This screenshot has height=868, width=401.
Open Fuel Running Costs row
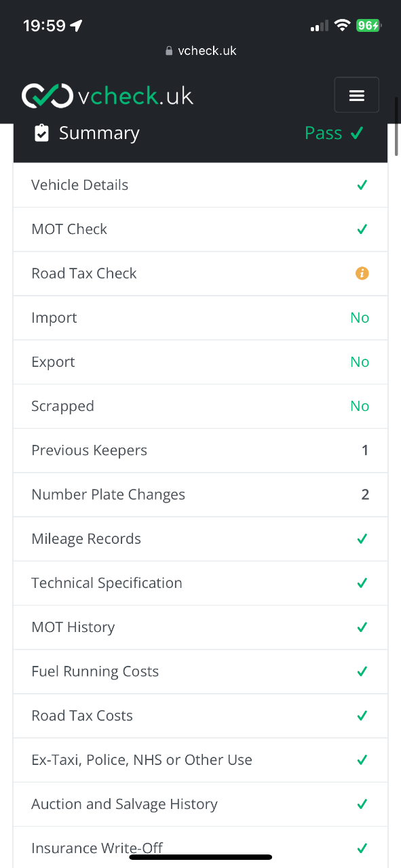tap(200, 671)
